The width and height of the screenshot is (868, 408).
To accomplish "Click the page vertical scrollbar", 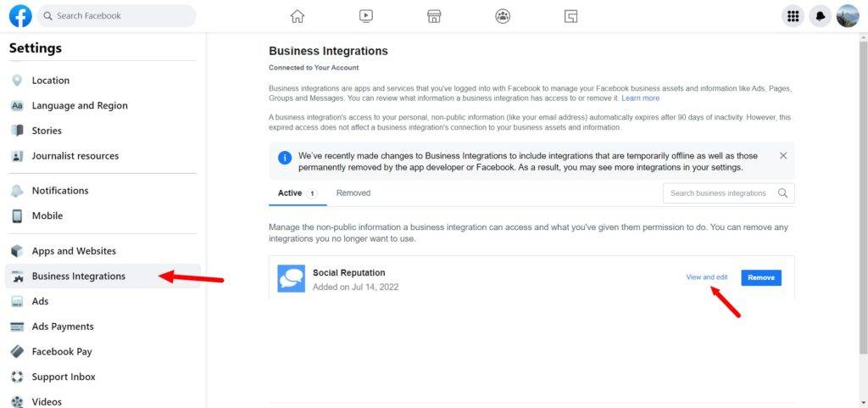I will tap(863, 195).
